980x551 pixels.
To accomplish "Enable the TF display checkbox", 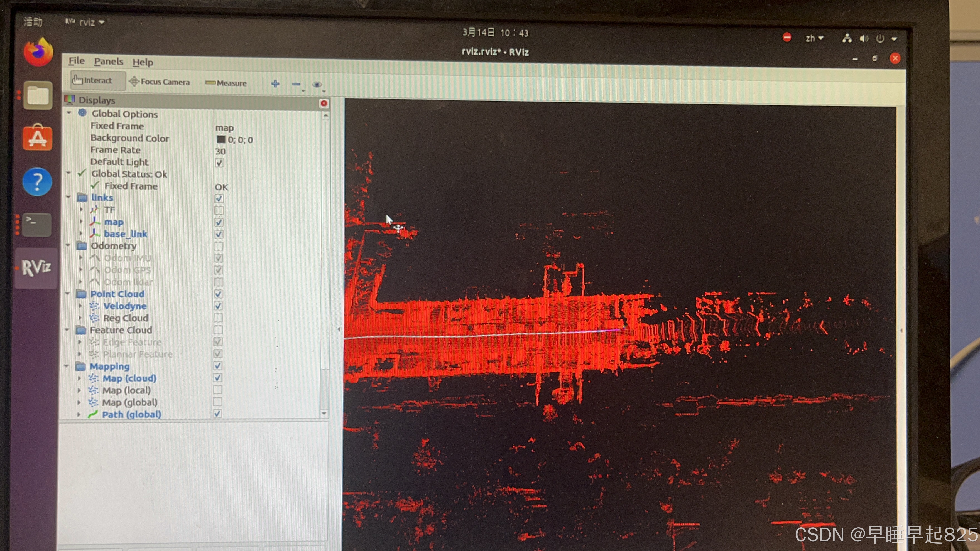I will [219, 210].
